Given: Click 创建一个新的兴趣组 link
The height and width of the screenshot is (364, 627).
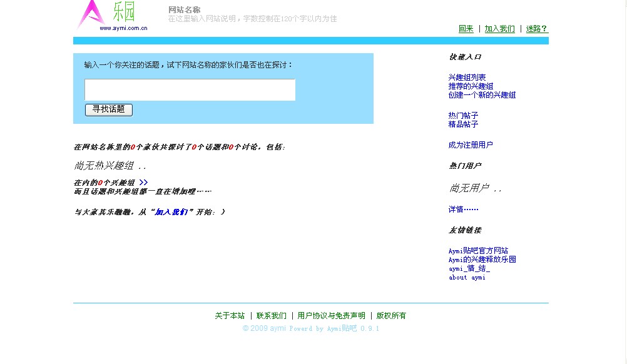Looking at the screenshot, I should pos(482,95).
